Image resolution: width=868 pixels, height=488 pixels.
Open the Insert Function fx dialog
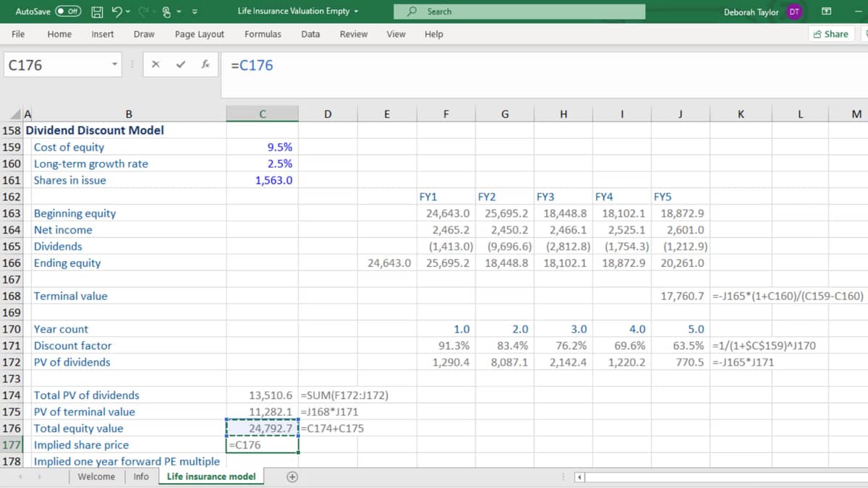(x=206, y=64)
